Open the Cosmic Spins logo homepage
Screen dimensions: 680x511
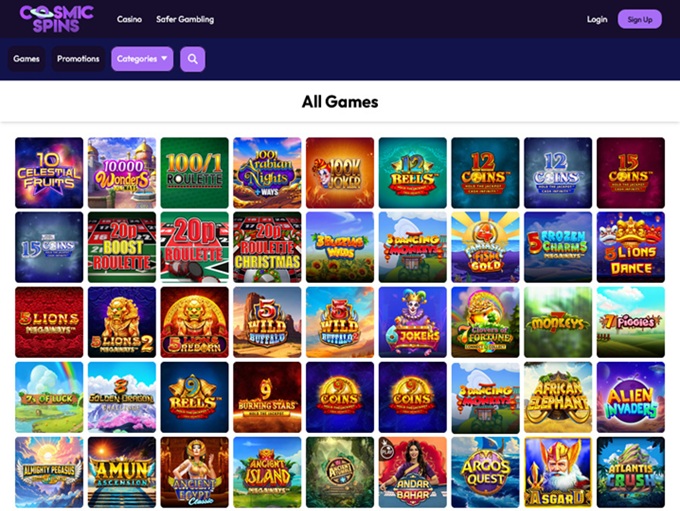[56, 19]
